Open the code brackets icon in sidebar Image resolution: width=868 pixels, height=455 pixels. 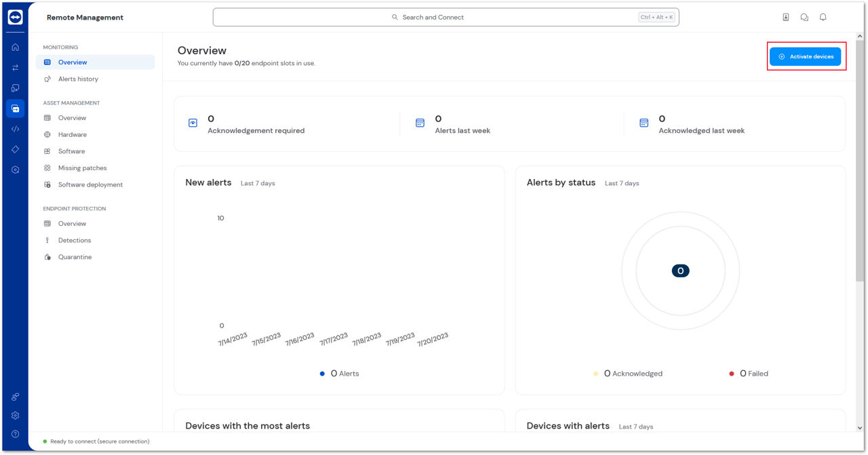click(x=15, y=129)
